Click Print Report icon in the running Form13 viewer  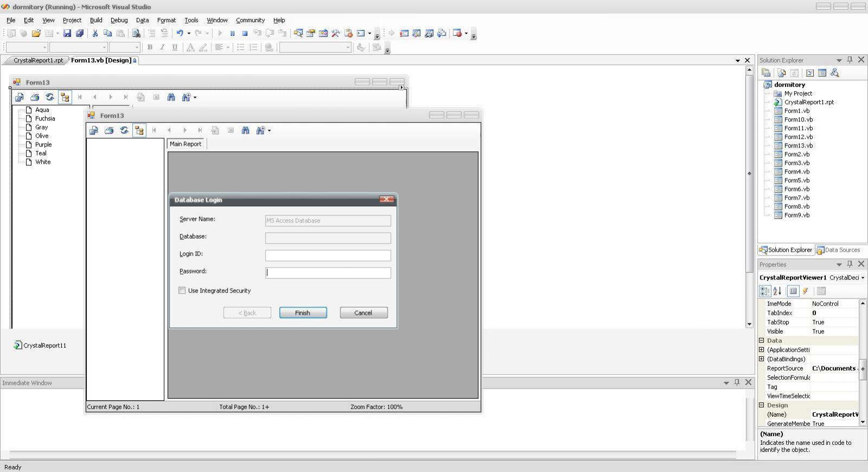click(x=109, y=130)
